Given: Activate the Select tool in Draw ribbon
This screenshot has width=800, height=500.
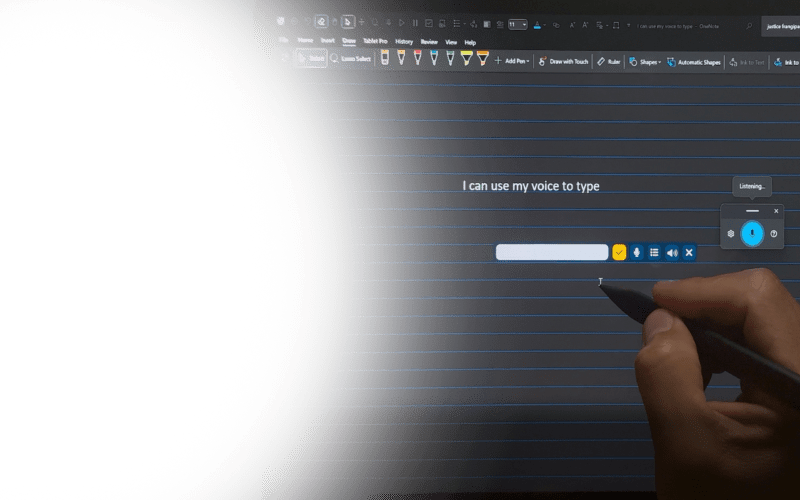Looking at the screenshot, I should (x=311, y=59).
